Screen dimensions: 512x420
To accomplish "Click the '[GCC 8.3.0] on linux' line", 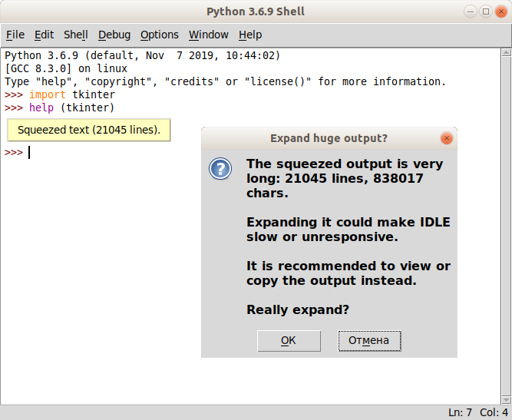I will [x=66, y=68].
